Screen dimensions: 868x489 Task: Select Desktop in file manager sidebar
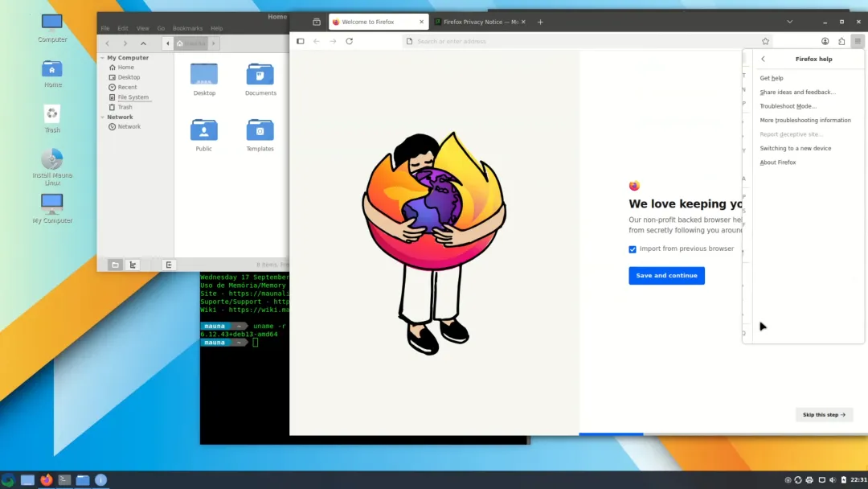[x=129, y=77]
